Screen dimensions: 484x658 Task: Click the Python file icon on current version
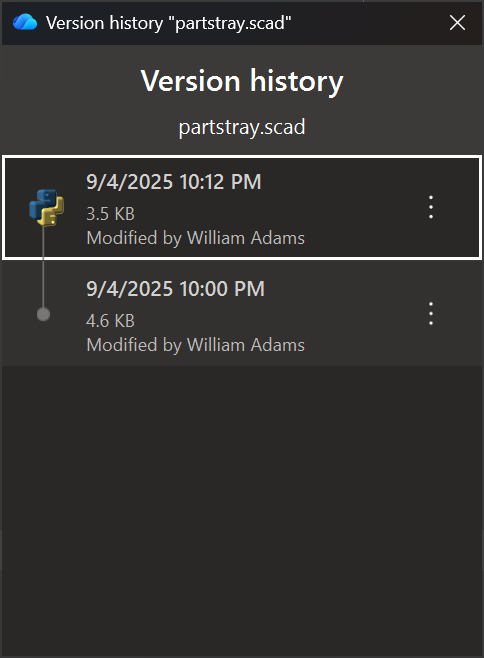(x=47, y=207)
